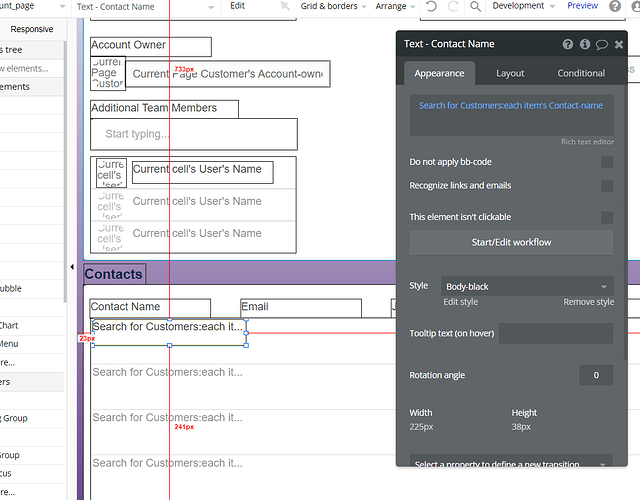Click the redo arrow icon in toolbar

tap(453, 6)
